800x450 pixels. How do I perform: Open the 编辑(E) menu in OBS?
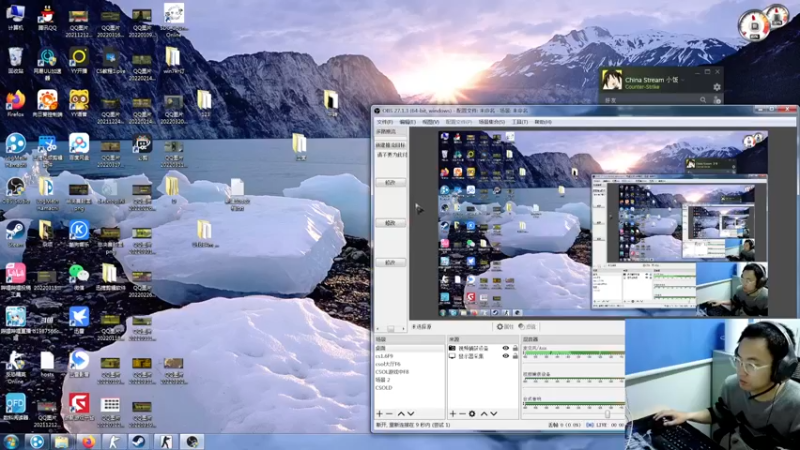(407, 122)
